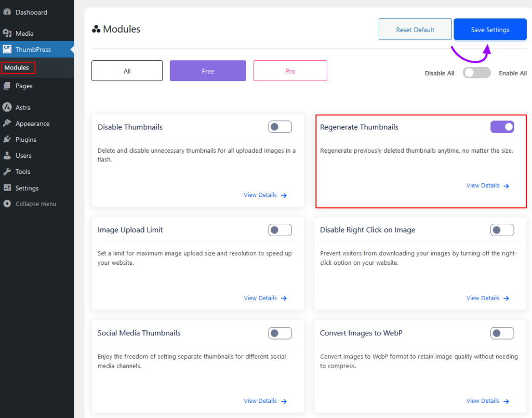
Task: Click the Image Upload Limit card title
Action: point(130,230)
